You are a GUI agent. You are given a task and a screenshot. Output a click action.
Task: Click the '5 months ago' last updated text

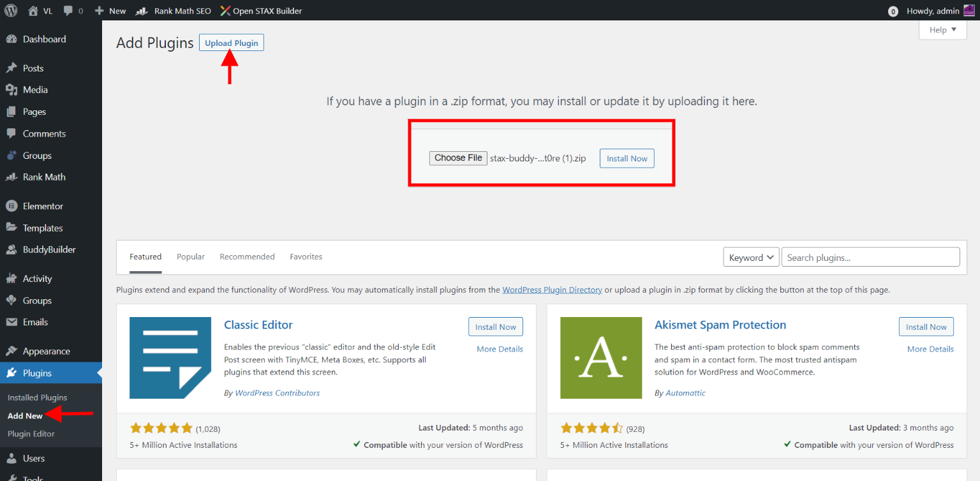click(x=498, y=428)
